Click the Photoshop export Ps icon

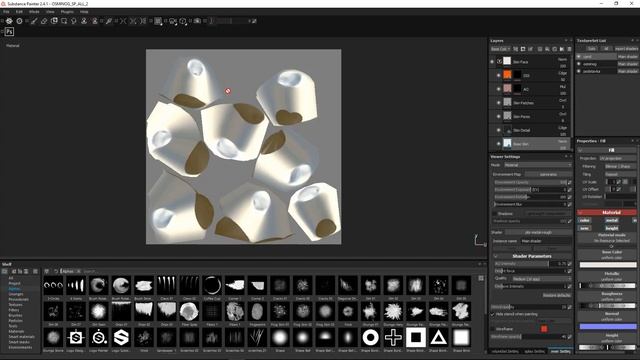click(9, 31)
